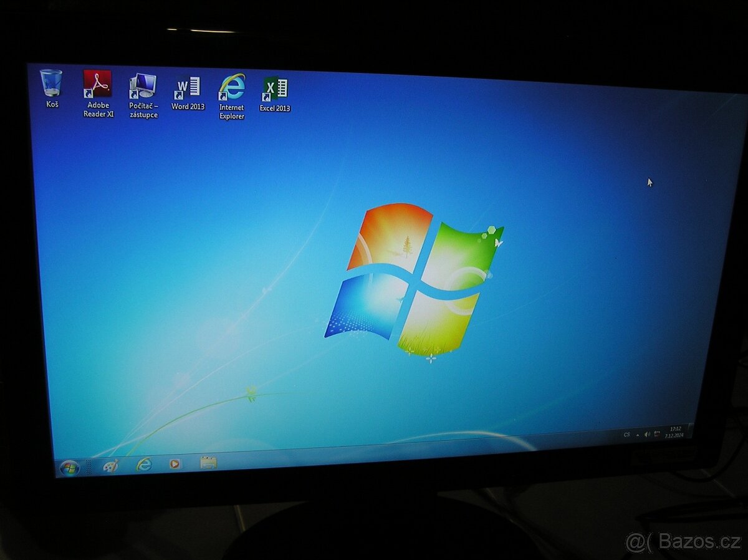Select the Excel 2013 desktop shortcut

point(275,95)
